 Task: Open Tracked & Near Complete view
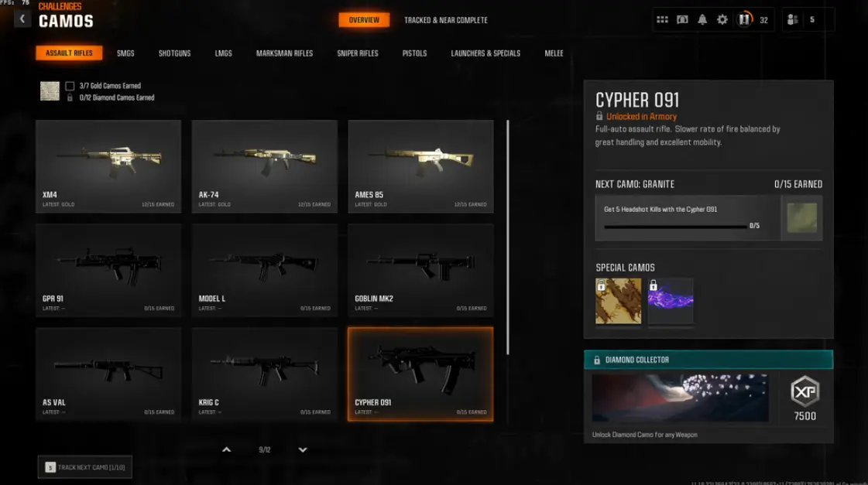coord(446,20)
